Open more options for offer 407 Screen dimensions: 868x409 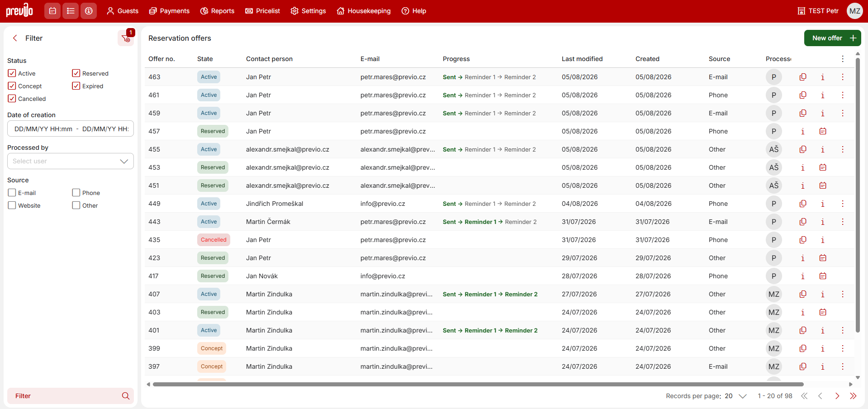tap(843, 294)
